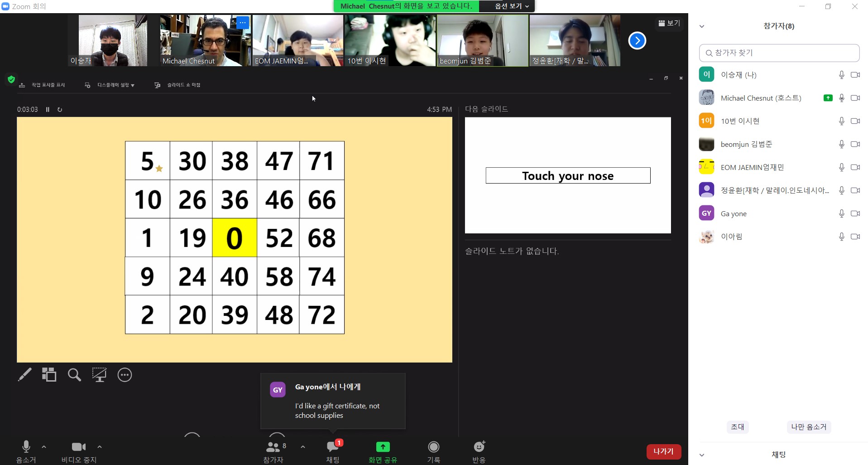The image size is (868, 465).
Task: Open the display settings menu
Action: [110, 85]
